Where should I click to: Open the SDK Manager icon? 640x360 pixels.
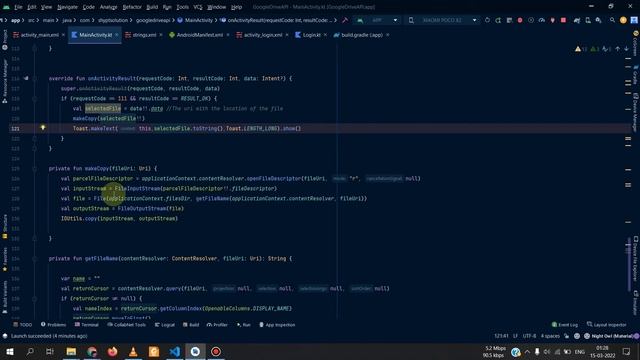[x=598, y=20]
